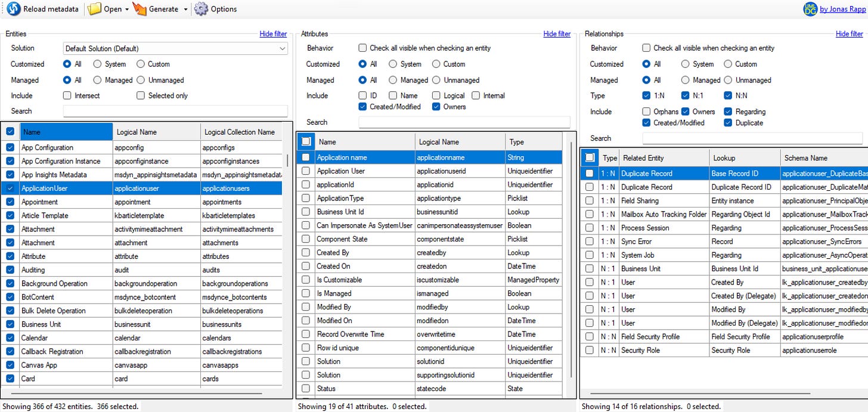
Task: Uncheck the Duplicate include checkbox
Action: (728, 123)
